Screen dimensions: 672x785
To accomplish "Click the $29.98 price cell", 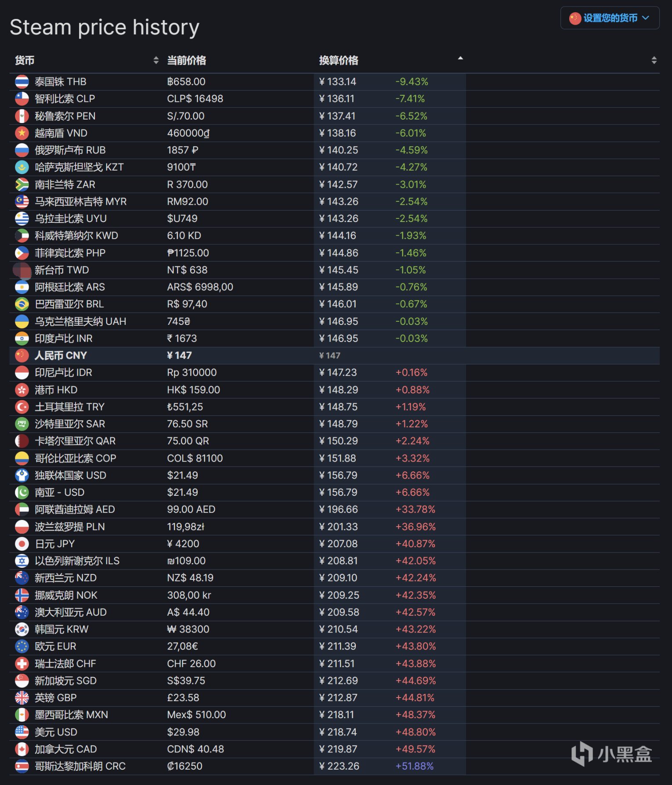I will pos(183,732).
